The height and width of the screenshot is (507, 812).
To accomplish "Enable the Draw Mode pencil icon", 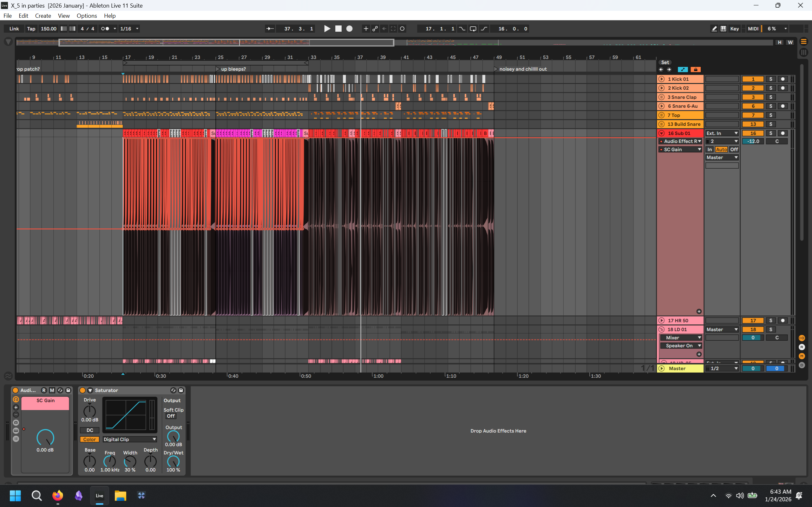I will tap(714, 29).
